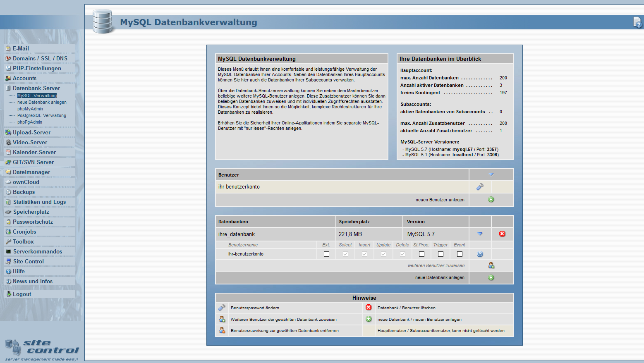Delete ihre_datenbank with the red X icon
This screenshot has height=363, width=644.
coord(502,234)
